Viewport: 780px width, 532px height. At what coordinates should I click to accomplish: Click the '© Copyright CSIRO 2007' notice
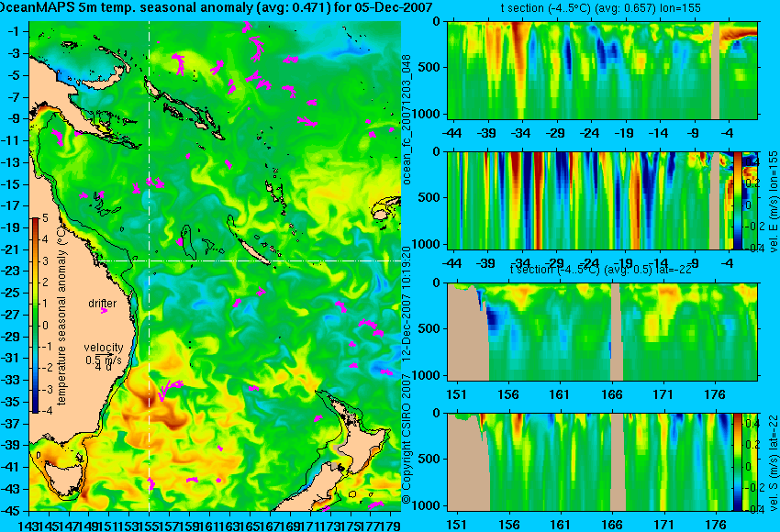pyautogui.click(x=407, y=440)
